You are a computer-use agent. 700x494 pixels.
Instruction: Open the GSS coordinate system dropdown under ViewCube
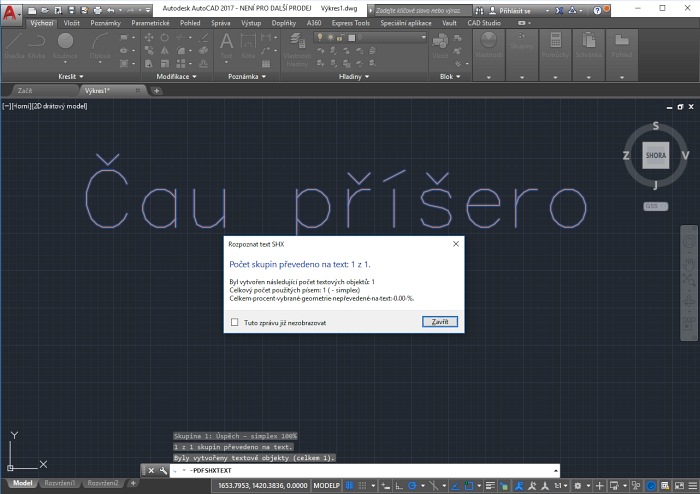click(655, 206)
